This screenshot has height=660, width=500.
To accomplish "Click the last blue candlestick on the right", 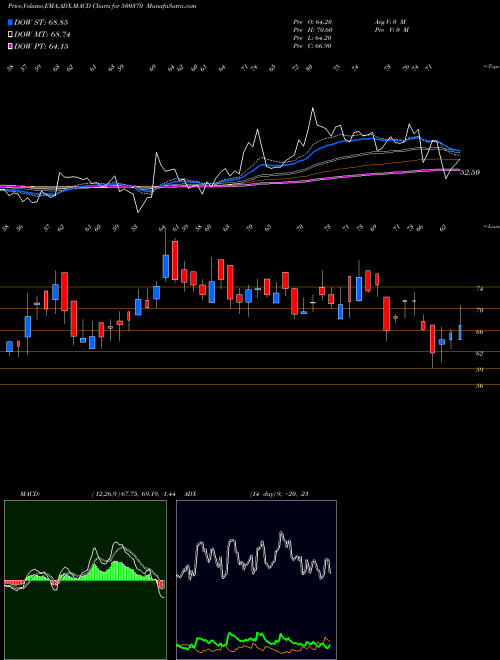I will pyautogui.click(x=460, y=332).
